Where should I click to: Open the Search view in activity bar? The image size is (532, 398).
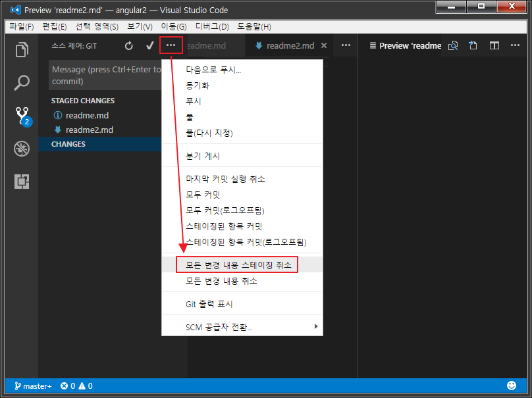tap(22, 83)
